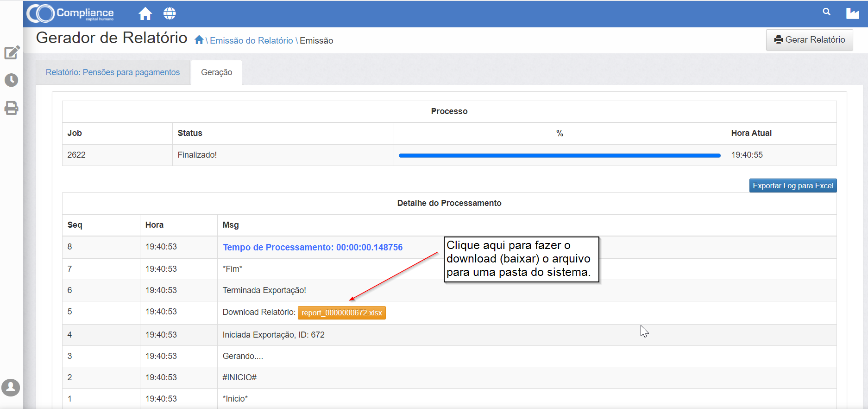Click the Gerar Relatório button
The width and height of the screenshot is (868, 409).
coord(809,40)
